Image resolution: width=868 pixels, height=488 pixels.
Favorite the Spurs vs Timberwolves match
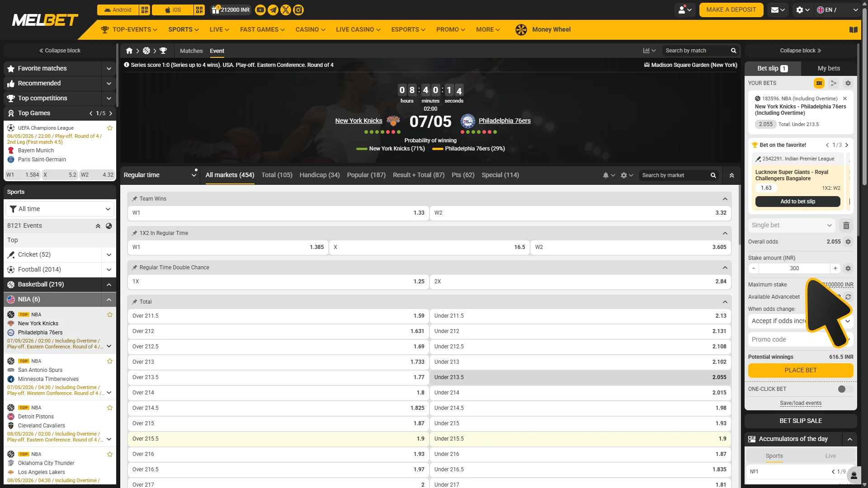click(109, 361)
